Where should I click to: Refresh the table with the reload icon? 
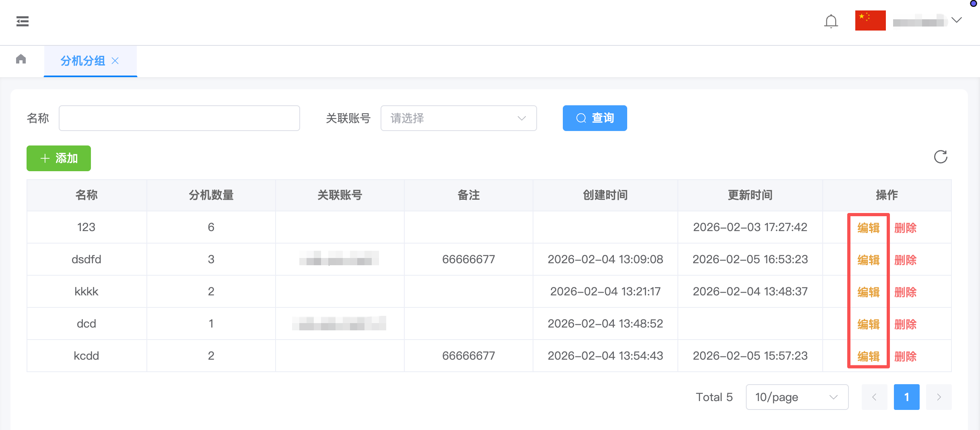coord(940,157)
